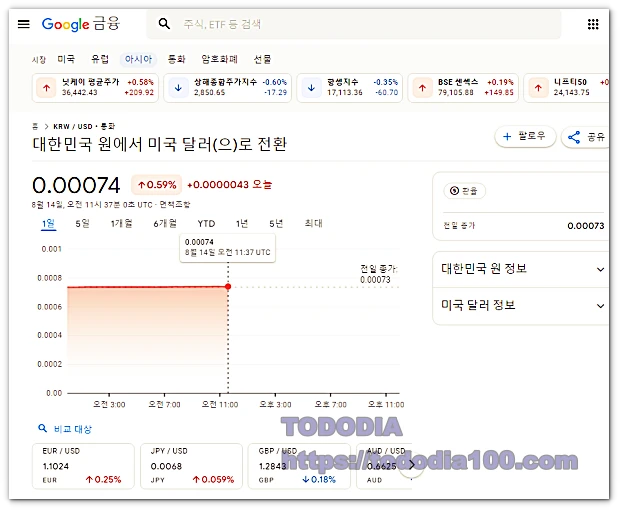Choose the 1개월 chart range
Image resolution: width=620 pixels, height=510 pixels.
pyautogui.click(x=121, y=224)
